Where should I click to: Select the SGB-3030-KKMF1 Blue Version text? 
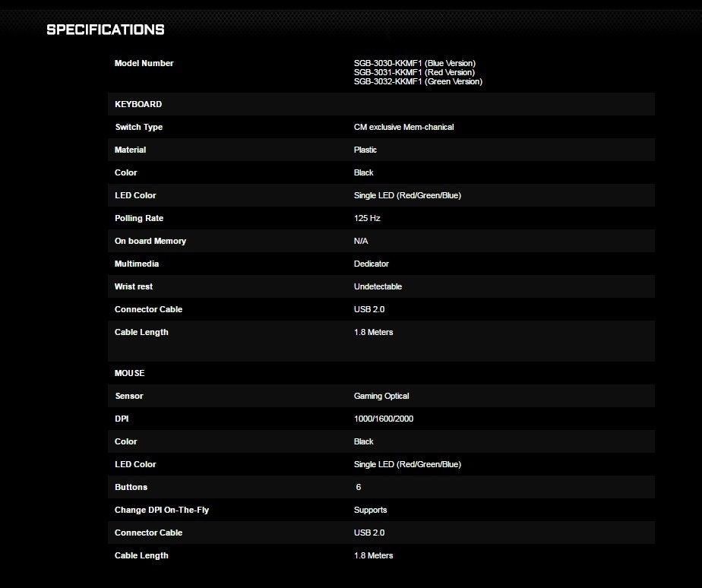pyautogui.click(x=414, y=63)
